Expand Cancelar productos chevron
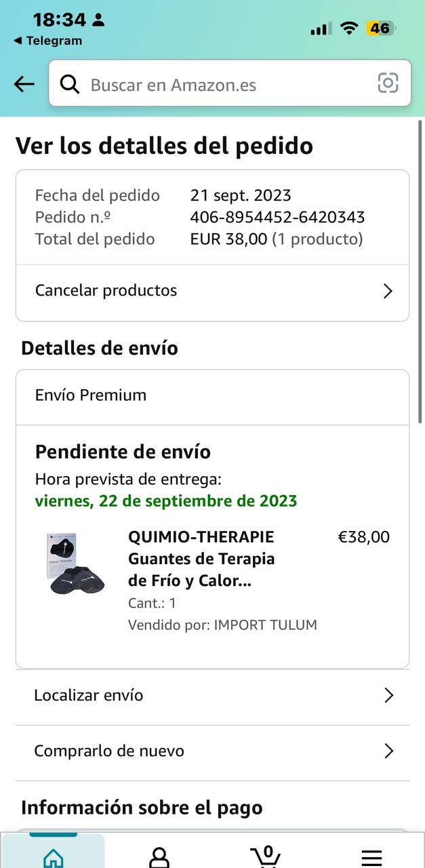Screen dimensions: 425x868 (388, 291)
